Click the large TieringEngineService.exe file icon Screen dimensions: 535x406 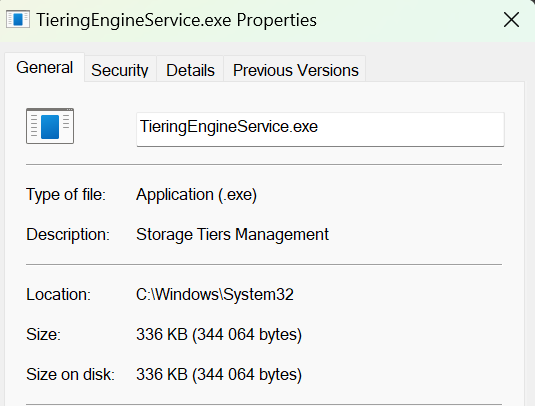(x=50, y=126)
